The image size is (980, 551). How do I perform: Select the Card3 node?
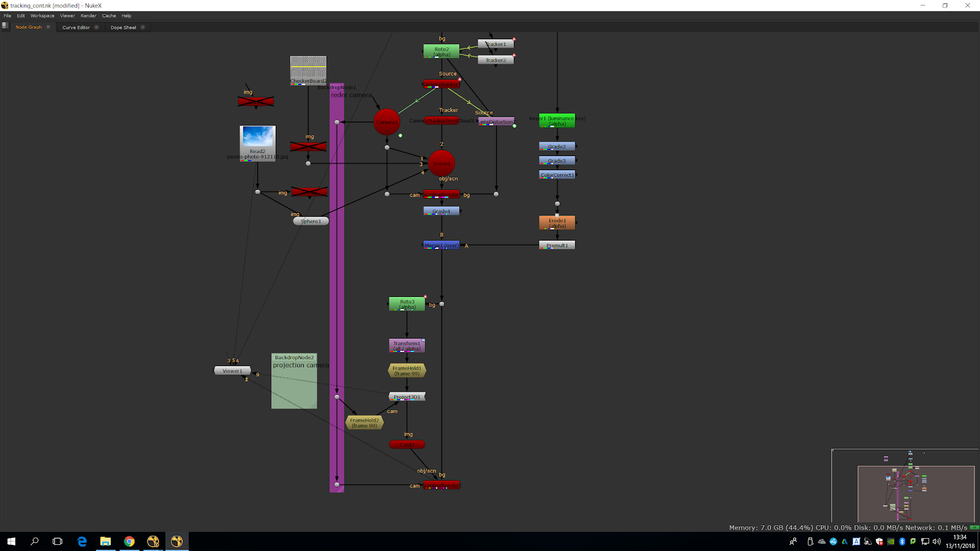pos(407,444)
